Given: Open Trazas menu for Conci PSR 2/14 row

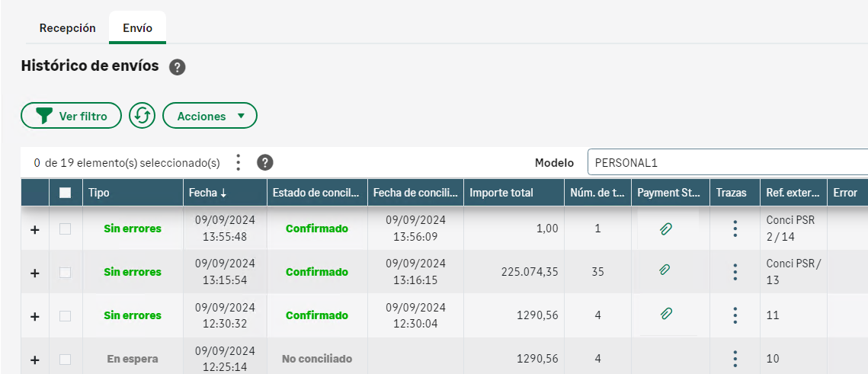Looking at the screenshot, I should point(735,229).
